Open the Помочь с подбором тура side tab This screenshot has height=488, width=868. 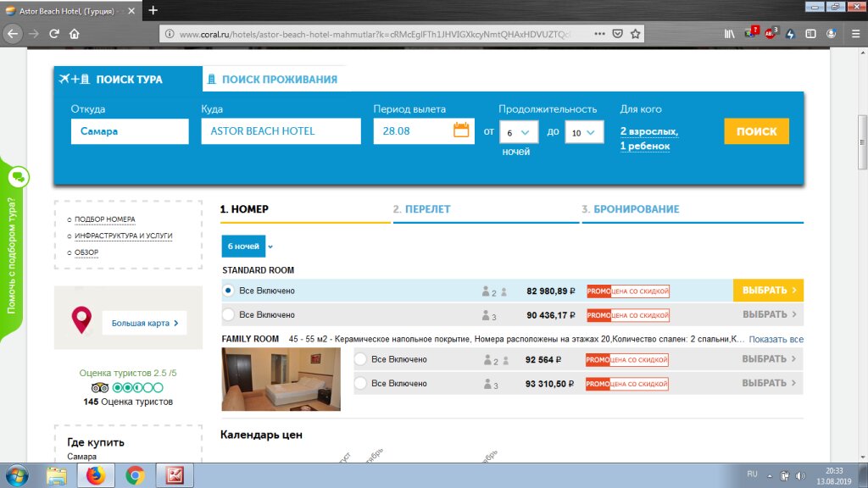point(12,256)
